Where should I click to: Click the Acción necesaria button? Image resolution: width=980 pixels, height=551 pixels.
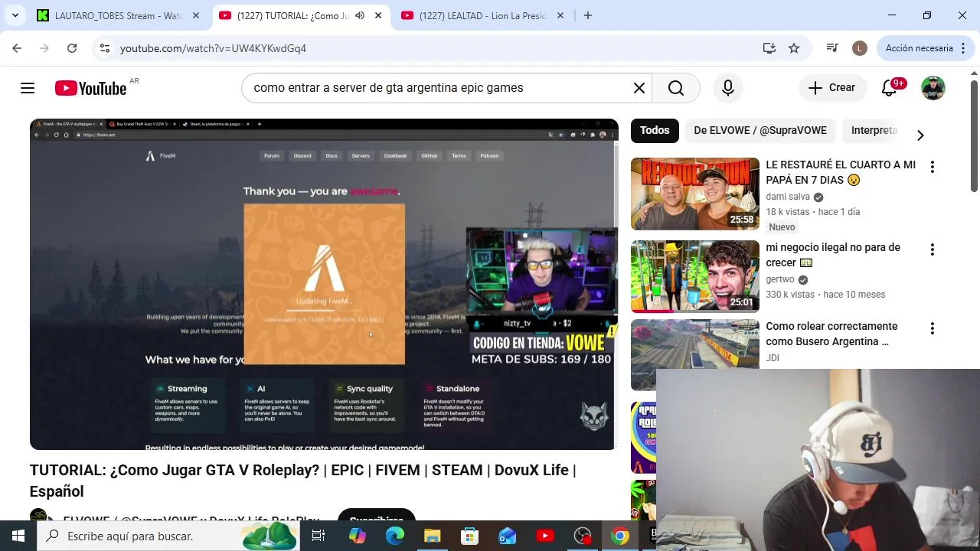tap(920, 48)
